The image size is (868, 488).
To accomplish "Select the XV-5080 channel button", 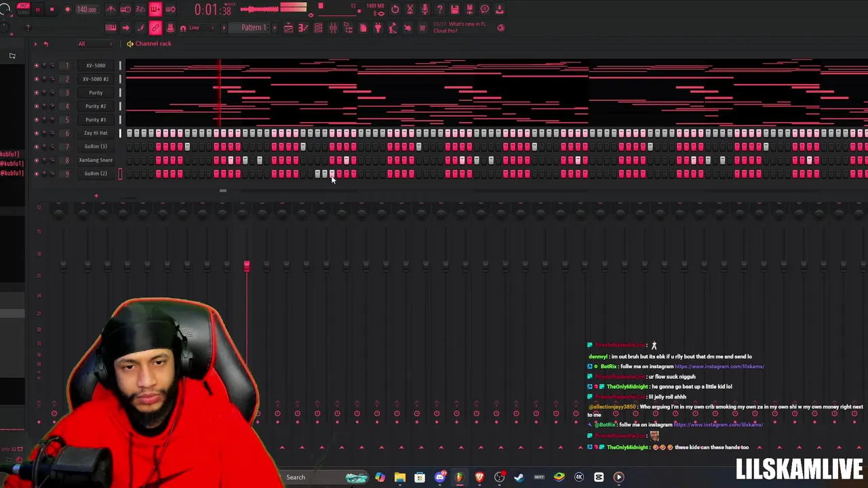I will tap(96, 66).
